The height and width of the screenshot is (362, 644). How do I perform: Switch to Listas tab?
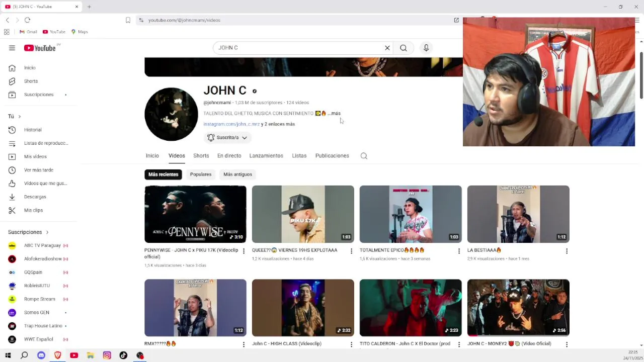click(299, 156)
